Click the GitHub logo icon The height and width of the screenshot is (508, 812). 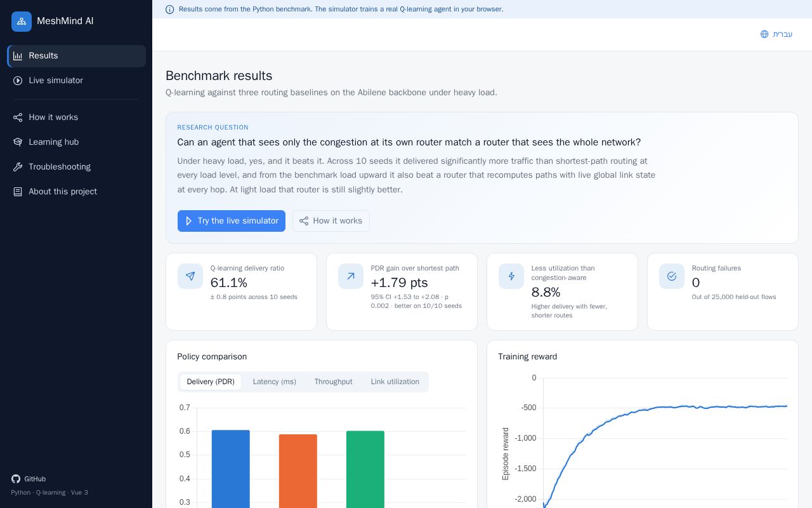click(x=16, y=479)
